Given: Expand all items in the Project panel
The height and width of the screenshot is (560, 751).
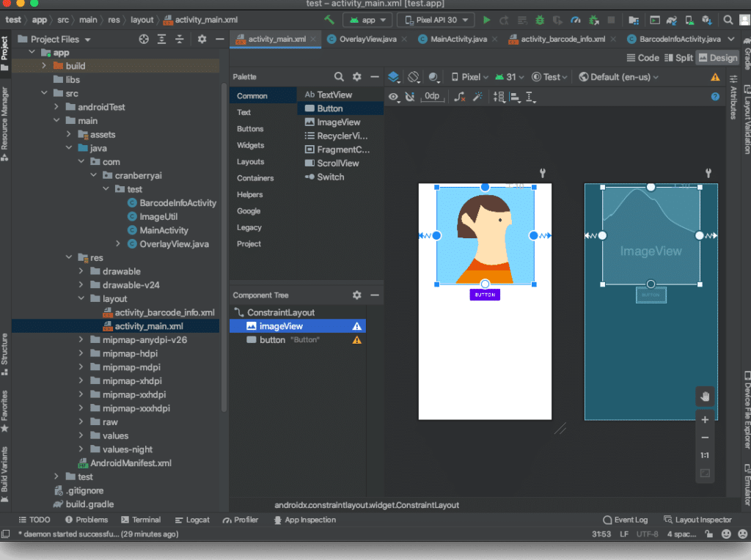Looking at the screenshot, I should [x=162, y=40].
